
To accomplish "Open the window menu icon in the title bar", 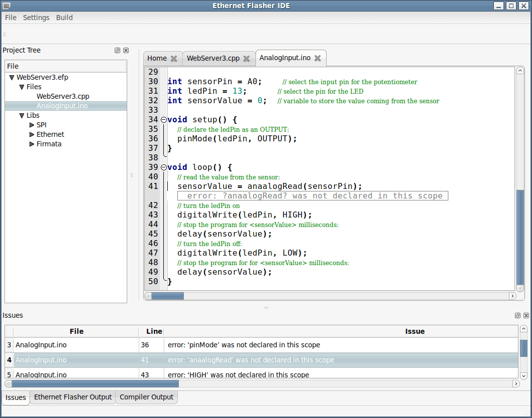I will coord(7,6).
